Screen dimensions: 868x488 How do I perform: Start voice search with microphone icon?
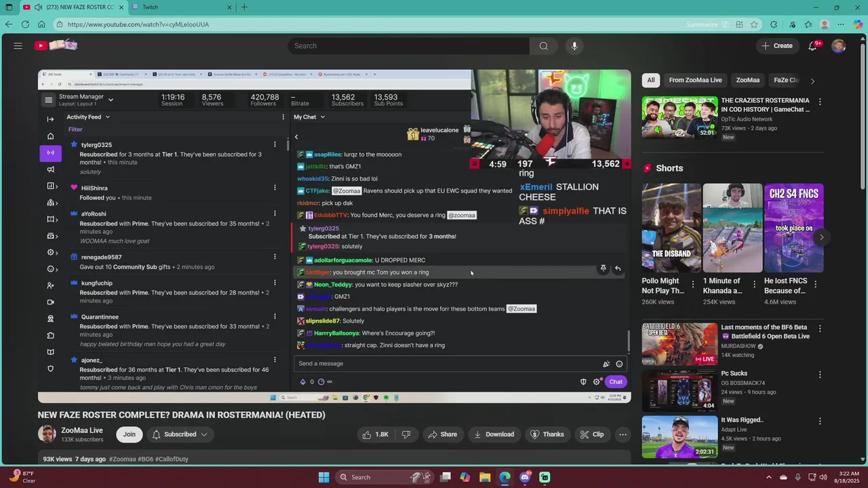tap(574, 45)
